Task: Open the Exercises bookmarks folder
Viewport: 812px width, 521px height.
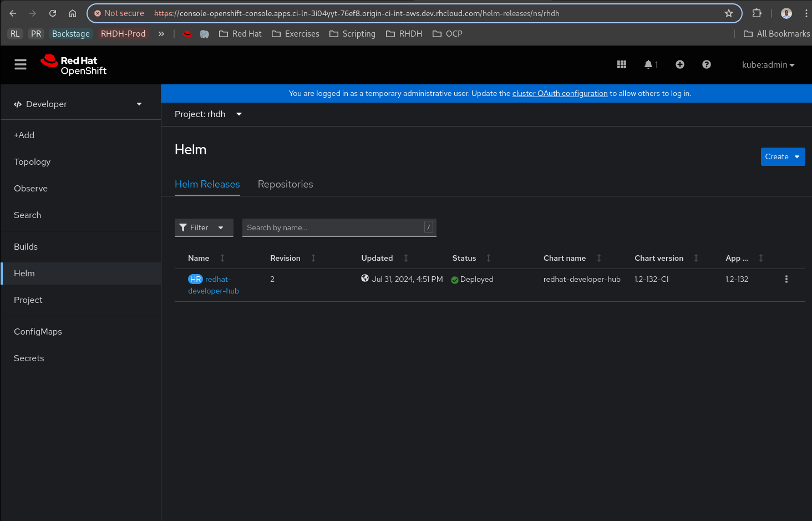Action: click(x=296, y=34)
